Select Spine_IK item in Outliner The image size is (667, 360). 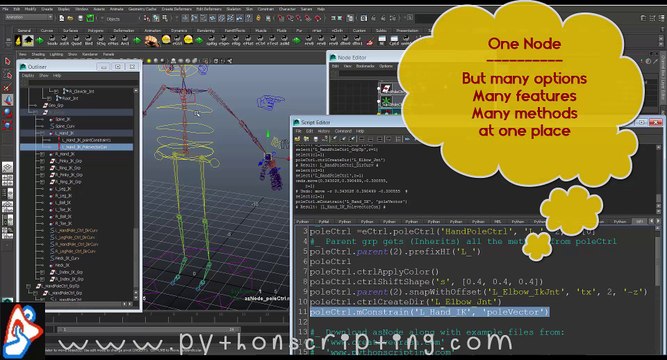pos(63,119)
